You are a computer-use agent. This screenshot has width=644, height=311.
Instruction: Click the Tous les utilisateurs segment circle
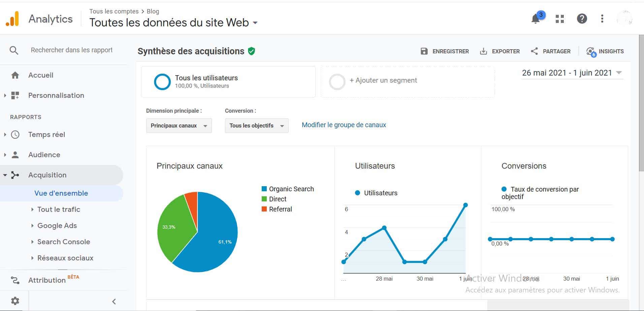pyautogui.click(x=162, y=82)
